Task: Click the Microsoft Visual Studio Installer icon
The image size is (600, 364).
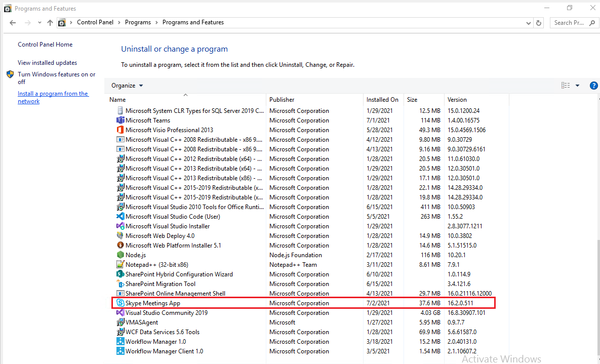Action: tap(120, 226)
